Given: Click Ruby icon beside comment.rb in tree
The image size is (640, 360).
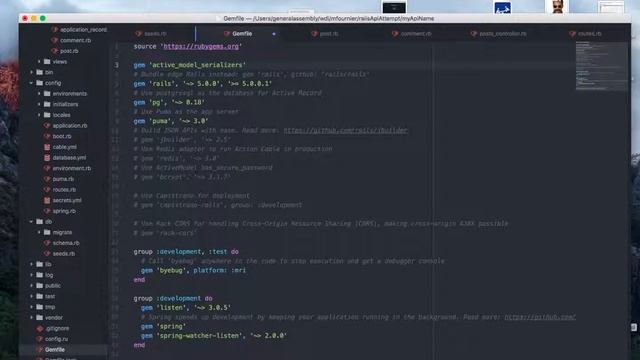Looking at the screenshot, I should pos(55,40).
